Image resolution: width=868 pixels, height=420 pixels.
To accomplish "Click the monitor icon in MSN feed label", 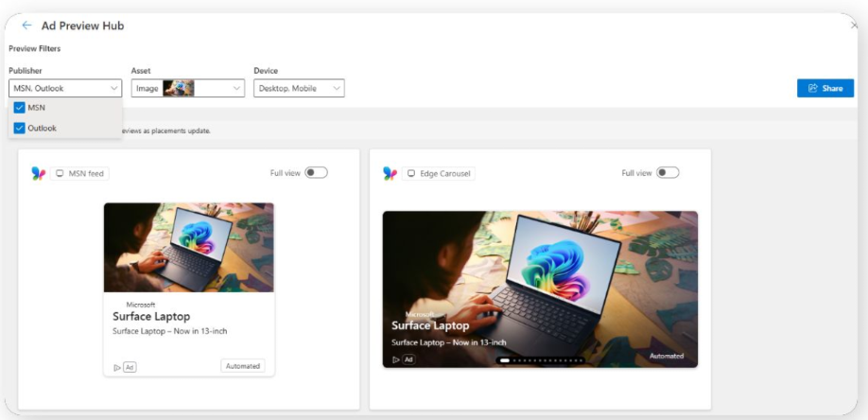I will coord(61,173).
